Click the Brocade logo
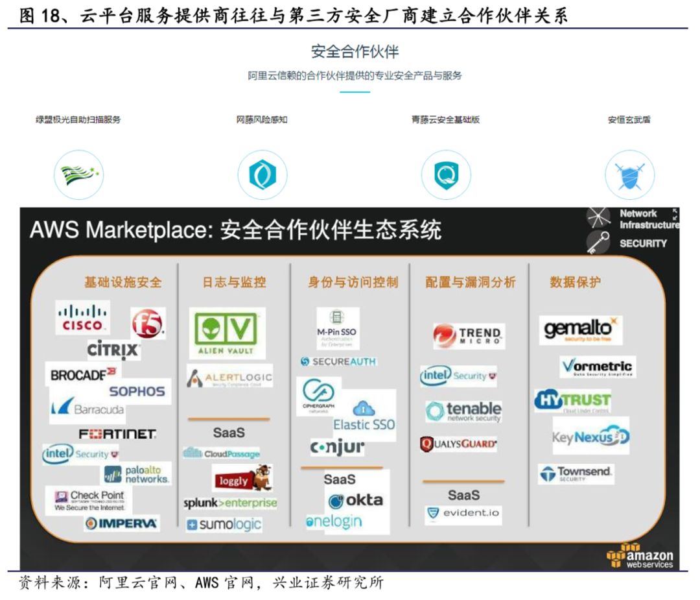Screen dimensions: 700x600 click(83, 374)
